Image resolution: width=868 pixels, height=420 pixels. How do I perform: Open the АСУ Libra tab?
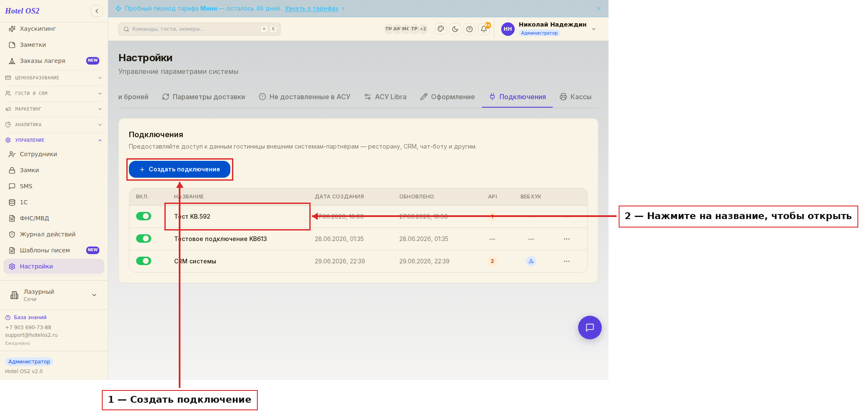[385, 97]
